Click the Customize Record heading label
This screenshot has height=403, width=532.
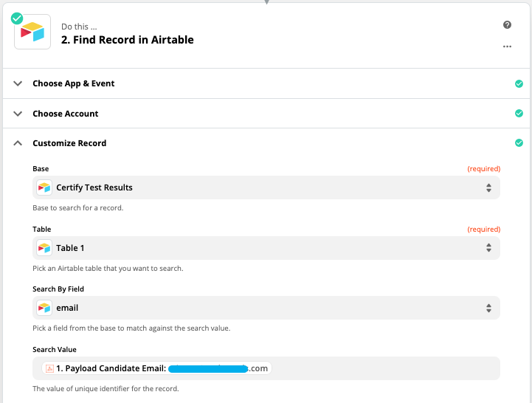pyautogui.click(x=69, y=143)
